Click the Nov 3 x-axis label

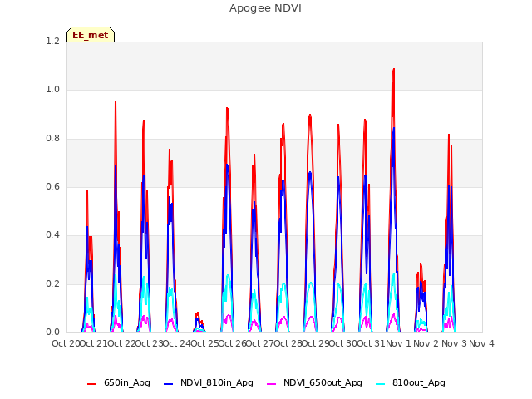pos(455,343)
